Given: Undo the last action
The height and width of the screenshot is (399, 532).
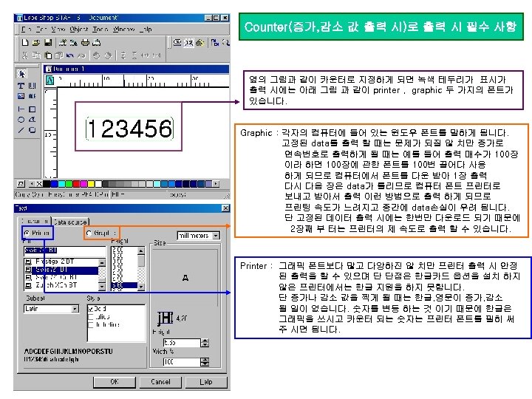Looking at the screenshot, I should click(x=70, y=55).
